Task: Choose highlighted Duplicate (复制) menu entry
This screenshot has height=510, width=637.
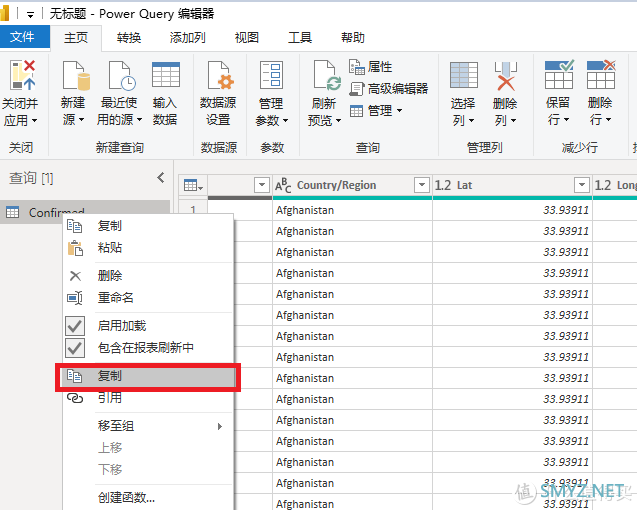Action: click(x=149, y=376)
